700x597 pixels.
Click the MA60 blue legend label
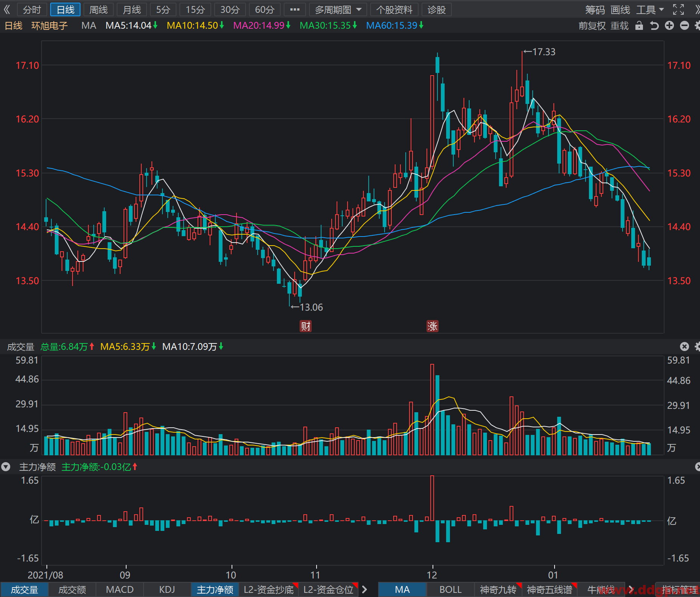[x=395, y=25]
